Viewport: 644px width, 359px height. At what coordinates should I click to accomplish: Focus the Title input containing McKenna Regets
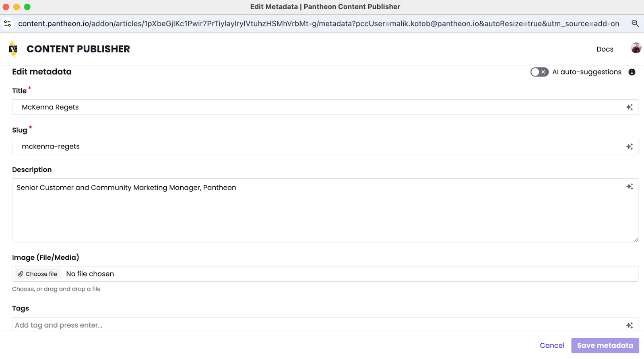point(314,107)
